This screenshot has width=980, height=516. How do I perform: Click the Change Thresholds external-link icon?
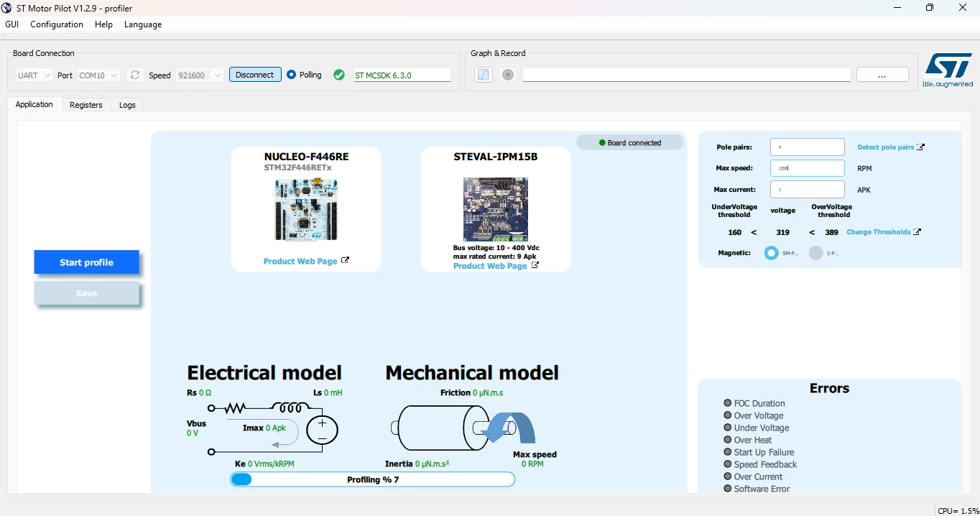click(x=917, y=232)
